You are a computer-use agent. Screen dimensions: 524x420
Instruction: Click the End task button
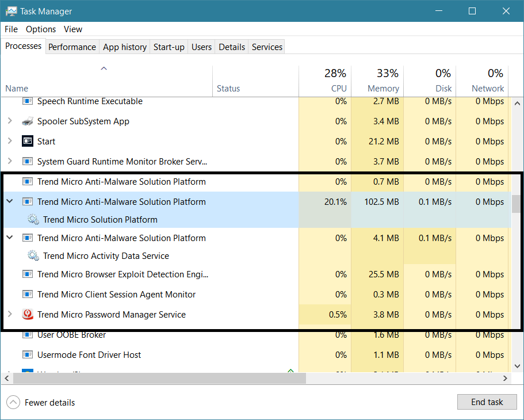coord(487,402)
